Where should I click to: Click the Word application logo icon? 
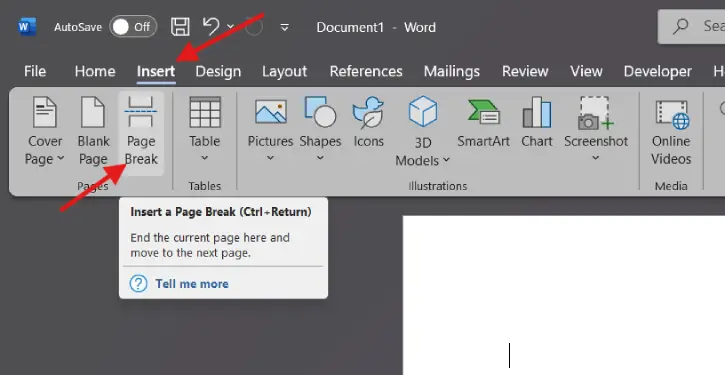tap(26, 27)
